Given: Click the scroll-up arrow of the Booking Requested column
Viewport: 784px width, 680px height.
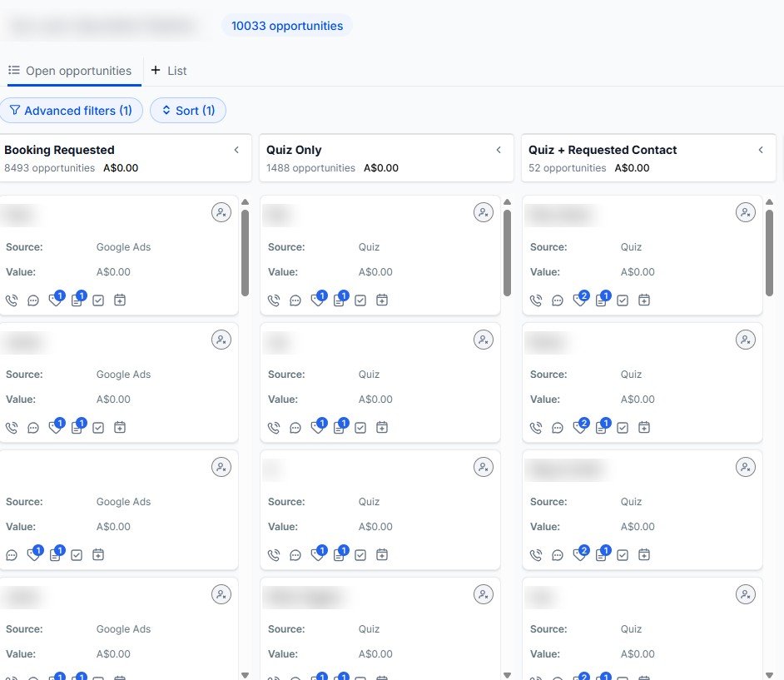Looking at the screenshot, I should point(245,202).
